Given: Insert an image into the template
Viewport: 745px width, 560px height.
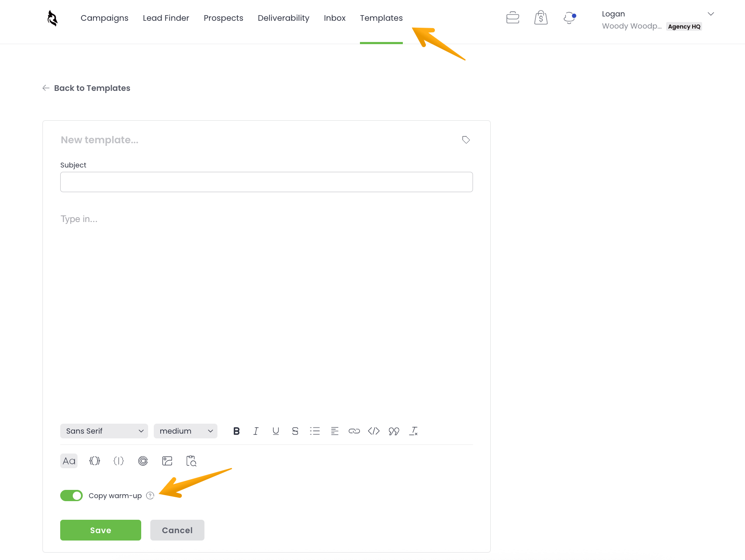Looking at the screenshot, I should click(x=167, y=461).
